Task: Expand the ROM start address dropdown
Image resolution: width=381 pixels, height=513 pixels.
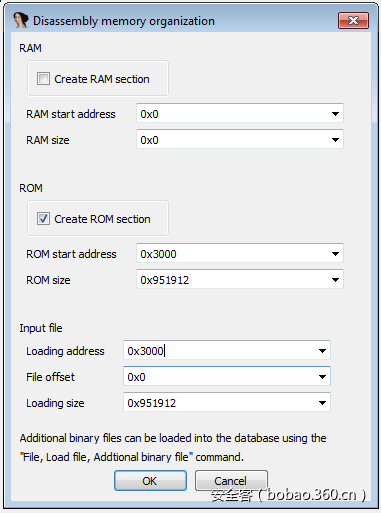Action: pyautogui.click(x=335, y=254)
